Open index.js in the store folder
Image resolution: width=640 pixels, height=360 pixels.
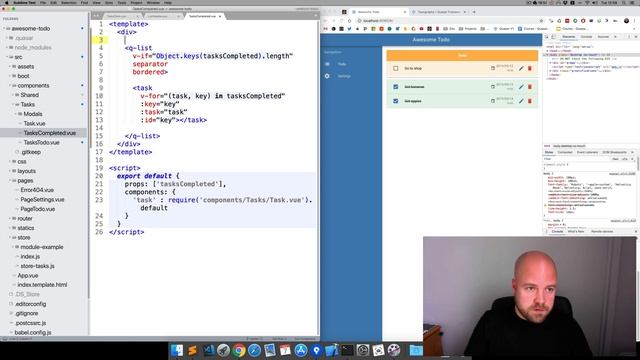[x=30, y=257]
